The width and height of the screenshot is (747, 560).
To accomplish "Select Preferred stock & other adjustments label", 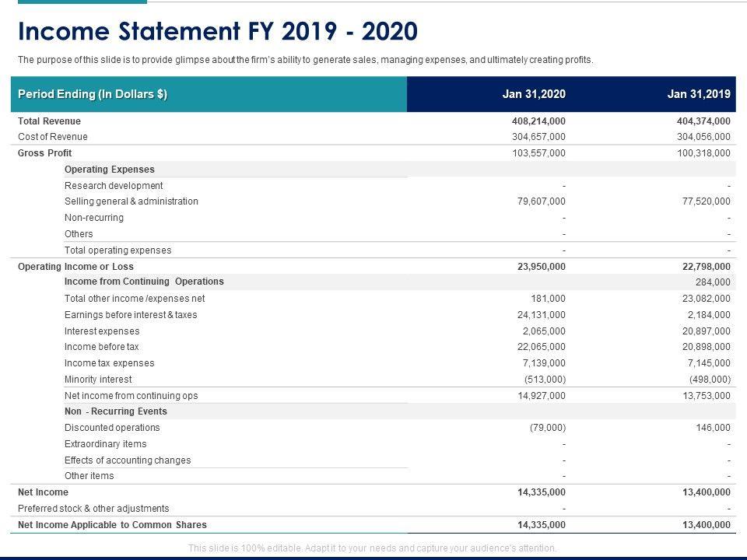I will [x=93, y=508].
